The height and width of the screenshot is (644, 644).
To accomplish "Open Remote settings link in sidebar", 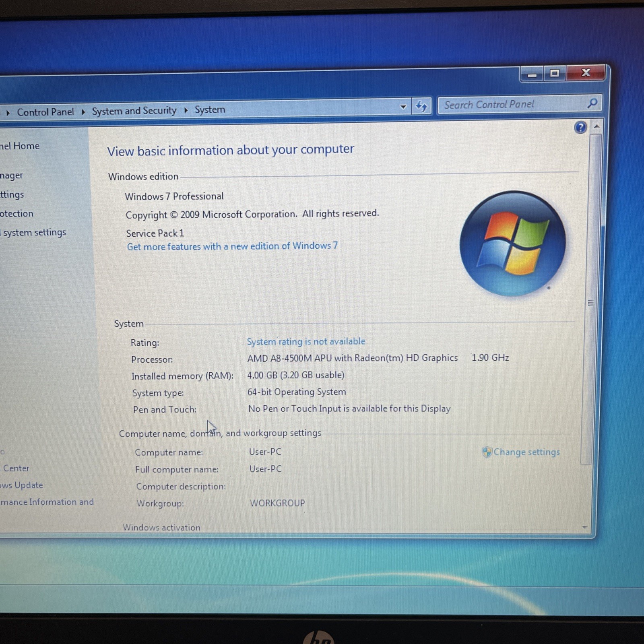I will pyautogui.click(x=12, y=195).
